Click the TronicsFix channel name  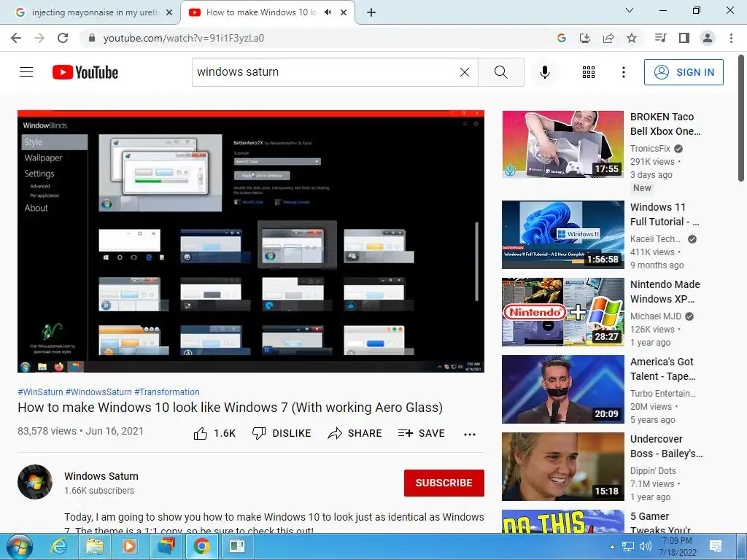(x=650, y=149)
